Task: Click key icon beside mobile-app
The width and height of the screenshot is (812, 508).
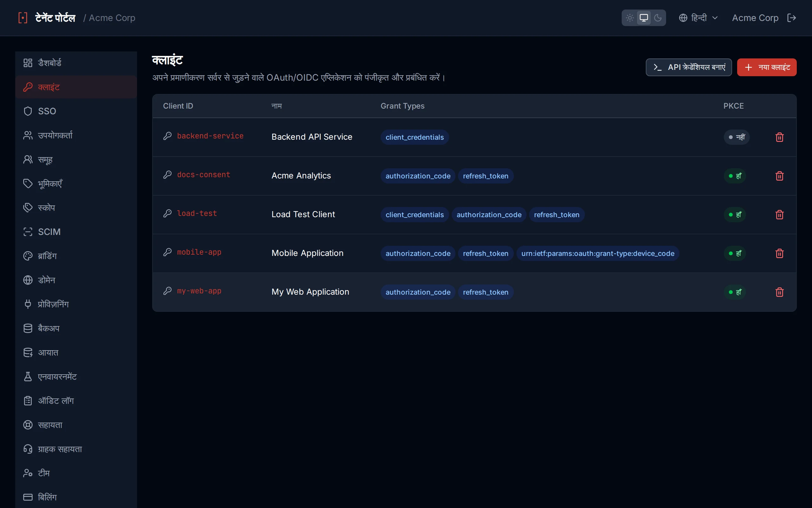Action: tap(167, 252)
